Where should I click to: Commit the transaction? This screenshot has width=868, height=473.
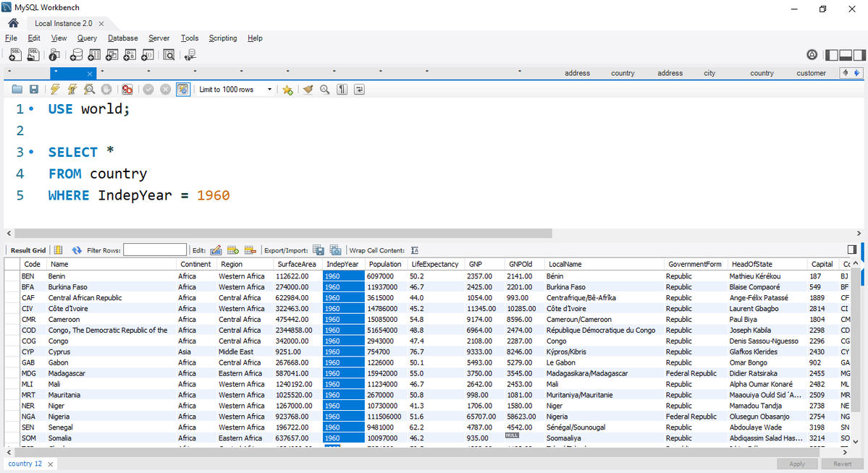148,89
